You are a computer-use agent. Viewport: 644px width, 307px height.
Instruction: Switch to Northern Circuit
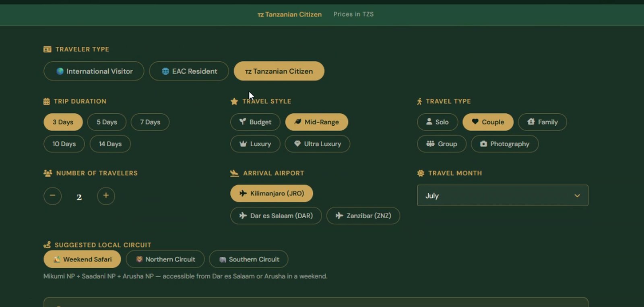click(165, 259)
